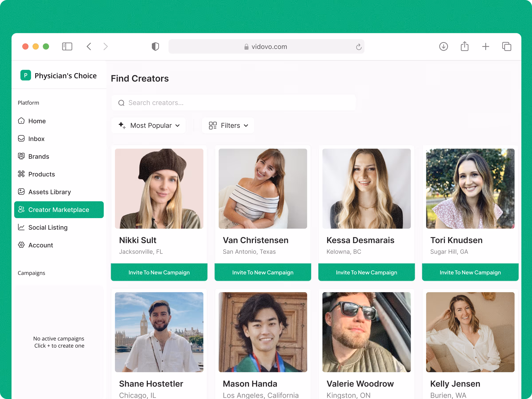Click the Creator Marketplace people icon
The image size is (532, 399).
pyautogui.click(x=22, y=209)
